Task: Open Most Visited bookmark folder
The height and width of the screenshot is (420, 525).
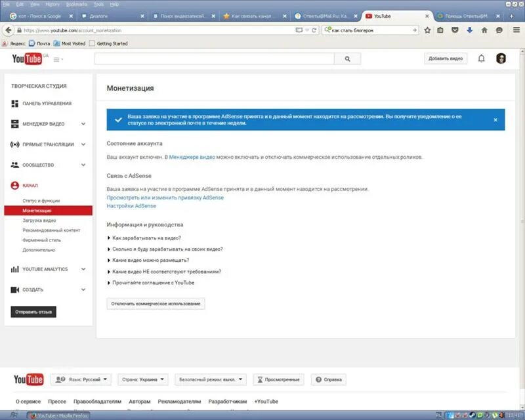Action: [x=70, y=43]
